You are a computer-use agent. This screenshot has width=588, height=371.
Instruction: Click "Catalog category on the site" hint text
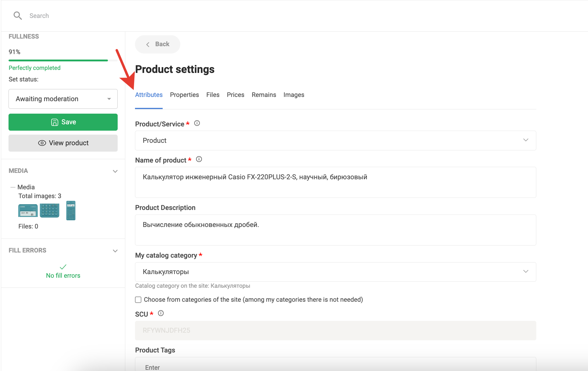point(193,286)
